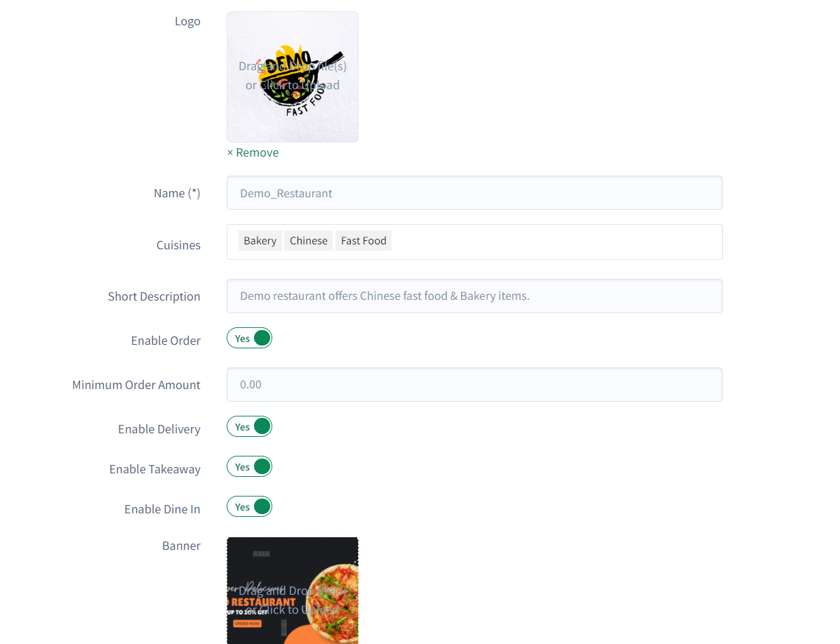Select the Bakery cuisine tag
The height and width of the screenshot is (644, 840).
[260, 241]
